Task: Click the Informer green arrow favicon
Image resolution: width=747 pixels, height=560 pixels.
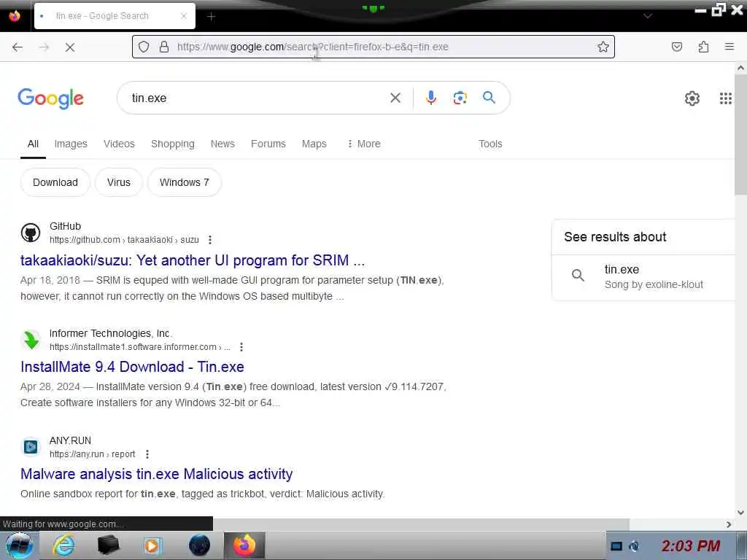Action: (x=31, y=340)
